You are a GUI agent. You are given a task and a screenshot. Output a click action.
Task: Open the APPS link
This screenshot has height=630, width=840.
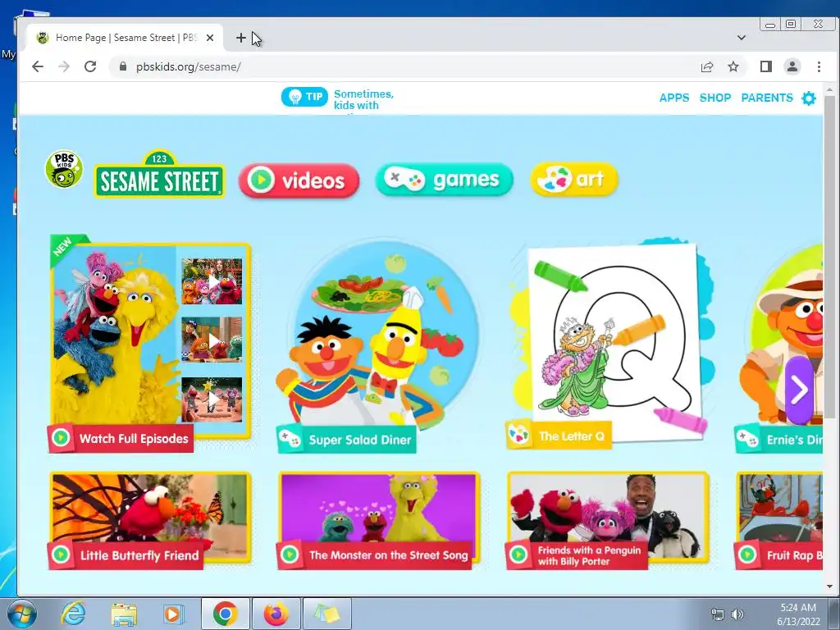tap(674, 98)
